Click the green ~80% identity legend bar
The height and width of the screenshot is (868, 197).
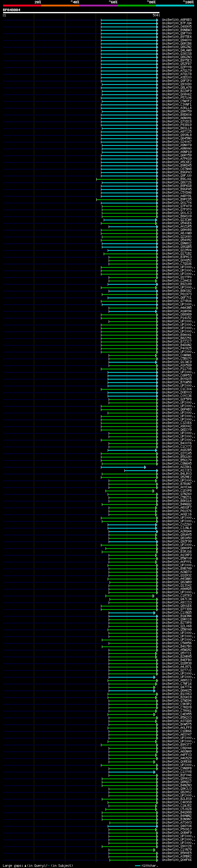137,6
